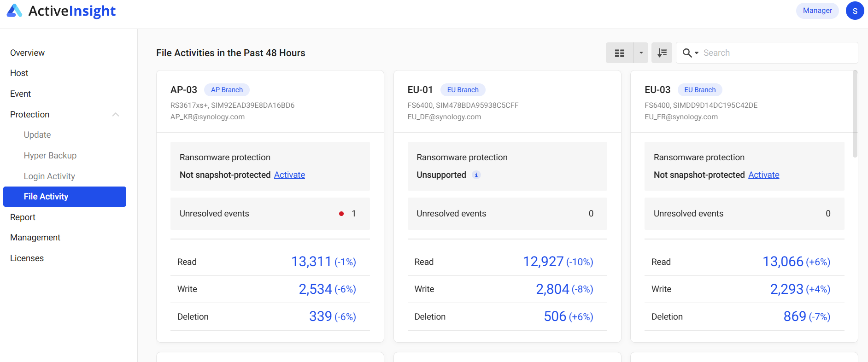
Task: Open the view mode dropdown arrow
Action: coord(641,53)
